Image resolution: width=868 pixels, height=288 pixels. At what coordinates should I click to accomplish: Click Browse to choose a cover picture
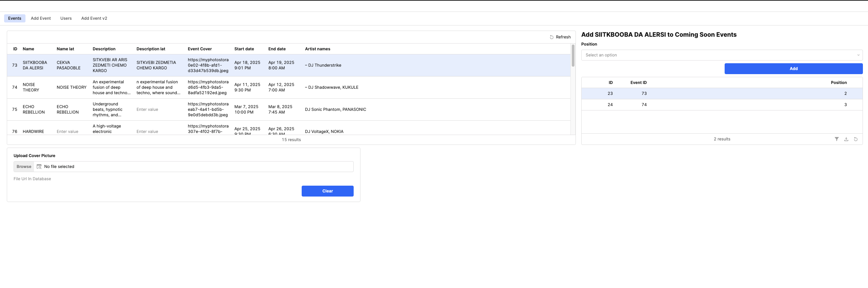click(x=24, y=167)
